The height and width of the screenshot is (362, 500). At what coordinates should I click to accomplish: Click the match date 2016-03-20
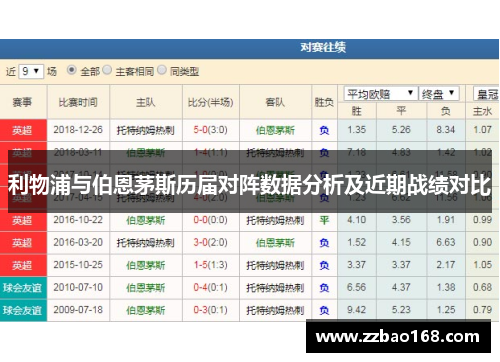coord(78,242)
